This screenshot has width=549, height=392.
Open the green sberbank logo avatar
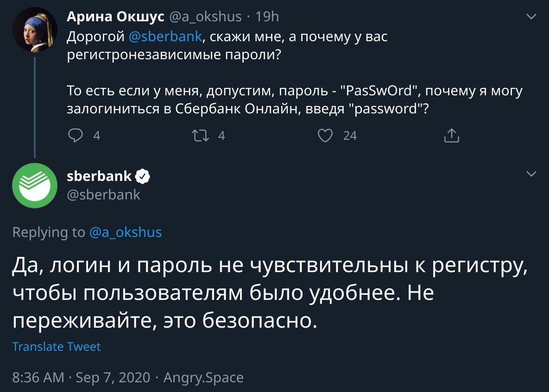[35, 186]
